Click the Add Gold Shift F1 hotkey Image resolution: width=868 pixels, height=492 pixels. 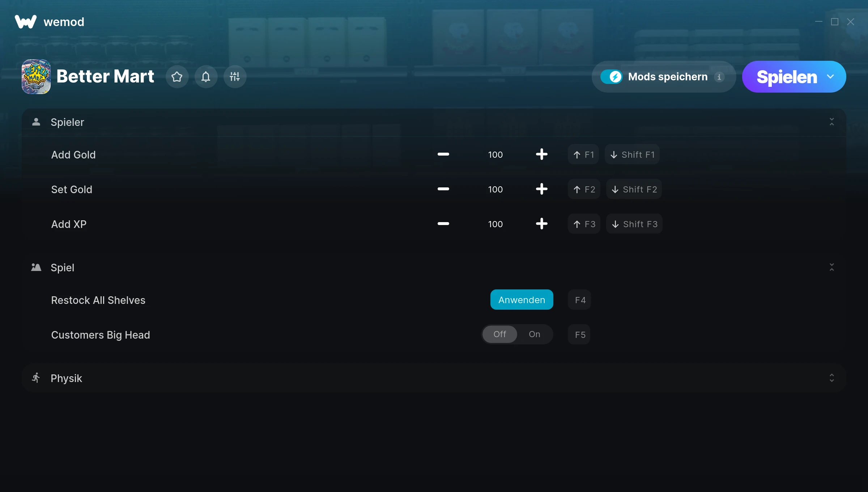[x=632, y=154]
